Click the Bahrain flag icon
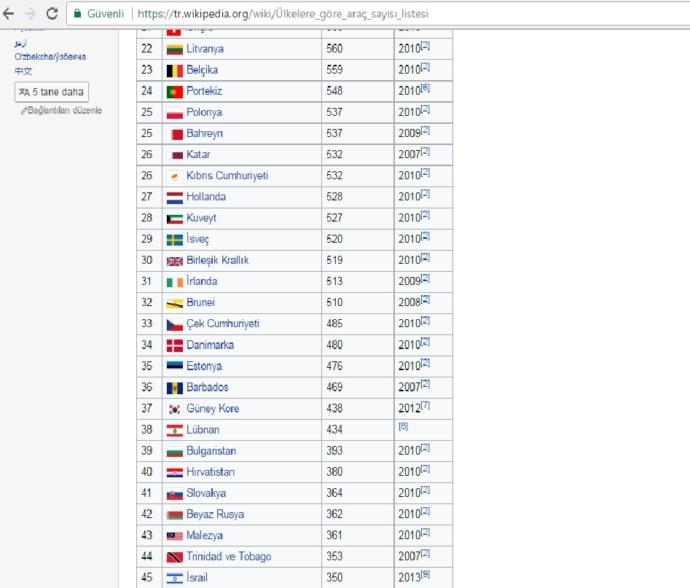This screenshot has height=588, width=690. pyautogui.click(x=176, y=134)
